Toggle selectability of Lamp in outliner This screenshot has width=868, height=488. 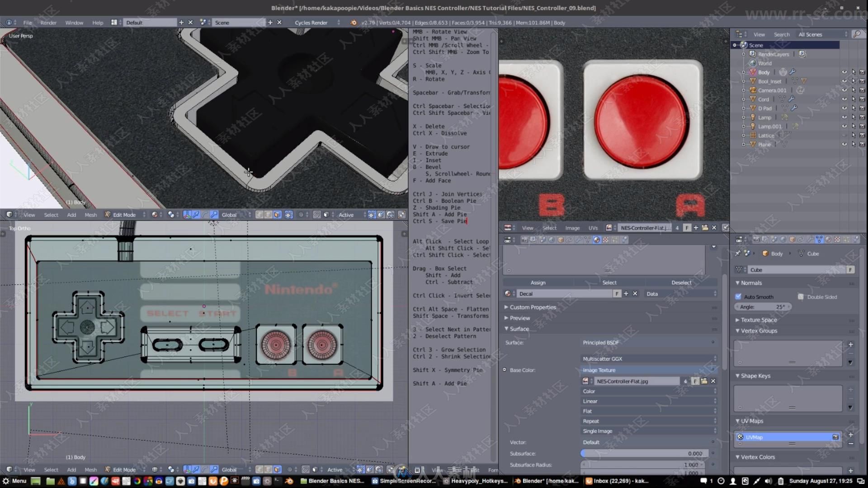click(854, 117)
